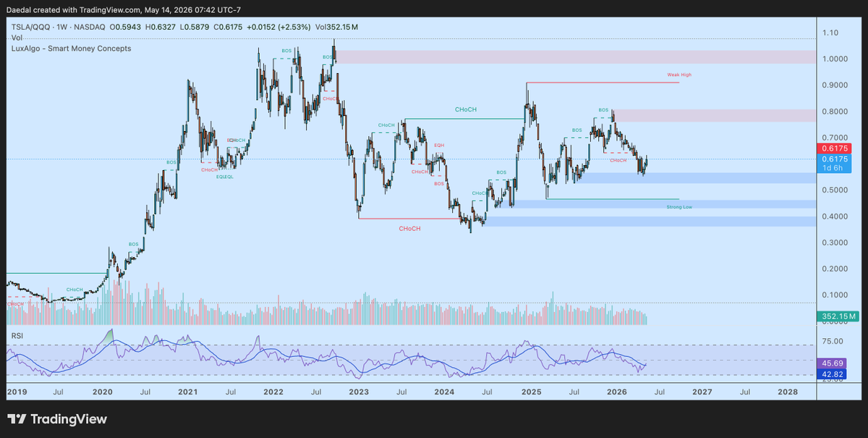Select the RSI indicator label
868x438 pixels.
click(x=17, y=336)
